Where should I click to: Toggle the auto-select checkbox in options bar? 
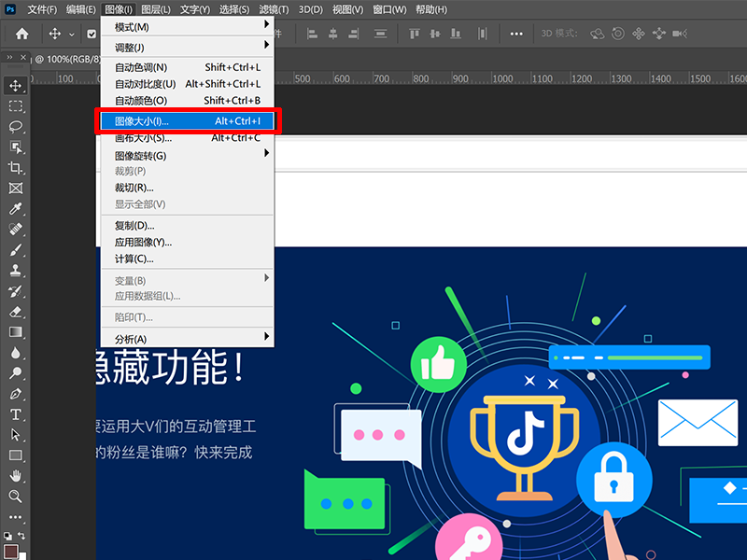click(92, 34)
